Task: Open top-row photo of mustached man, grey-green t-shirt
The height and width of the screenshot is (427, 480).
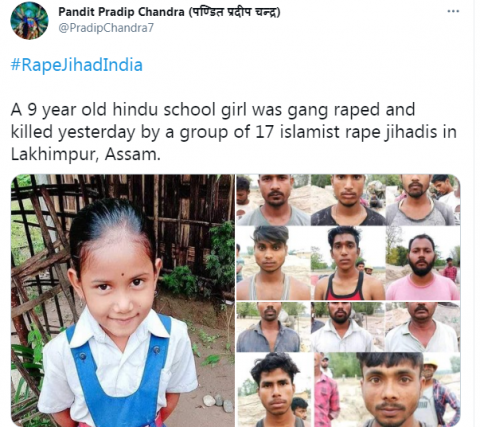Action: tap(273, 200)
